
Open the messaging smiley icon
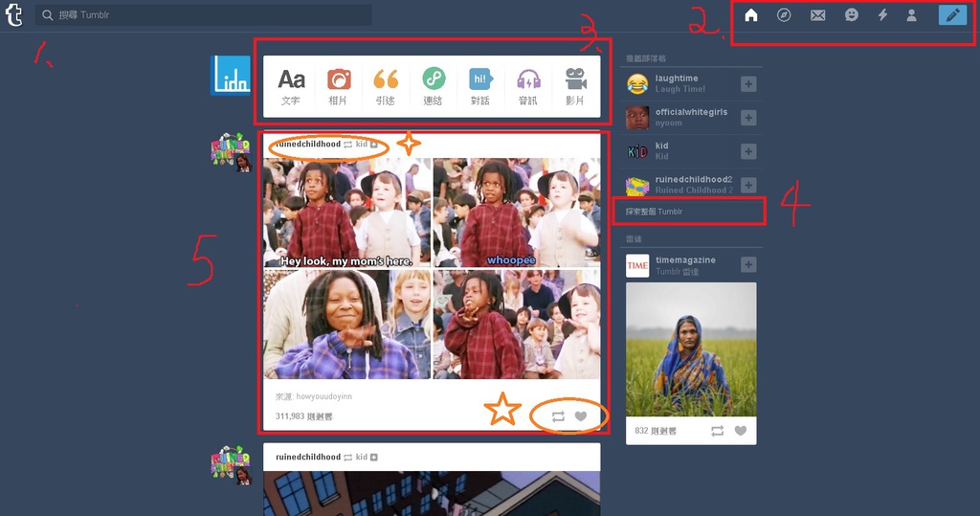[x=851, y=15]
